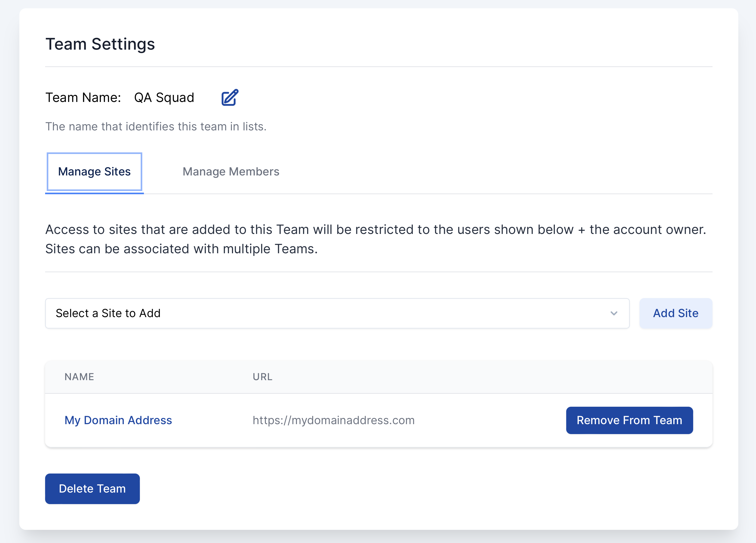756x543 pixels.
Task: Click the URL column header
Action: [262, 377]
